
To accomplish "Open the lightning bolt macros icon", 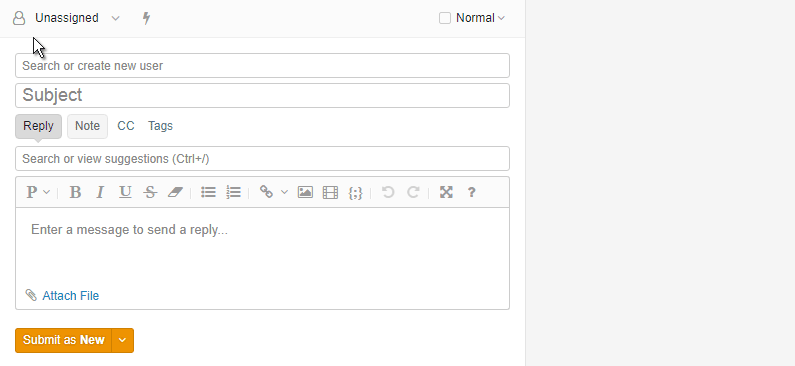I will [x=146, y=18].
